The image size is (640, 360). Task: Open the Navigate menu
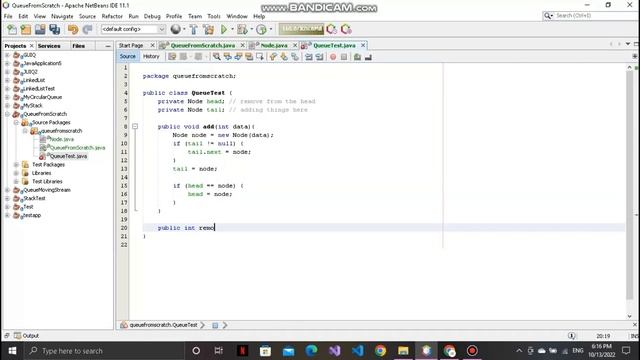pos(62,16)
